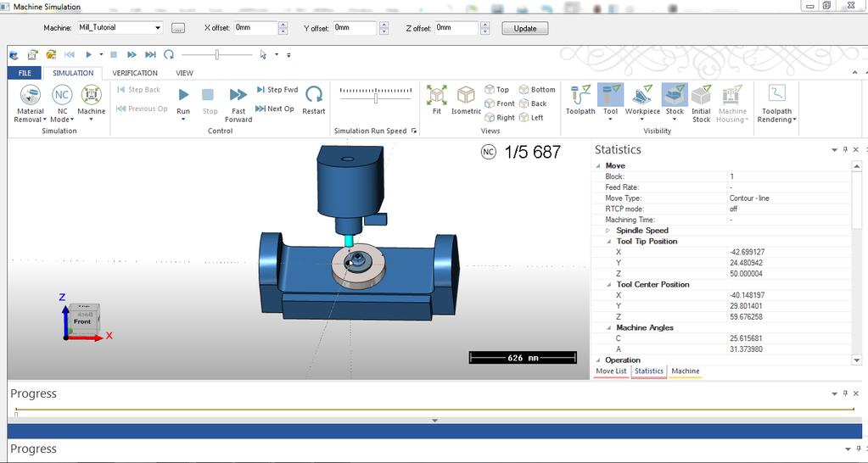Switch to the VIEW ribbon tab
Screen dimensions: 868x463
click(x=184, y=73)
